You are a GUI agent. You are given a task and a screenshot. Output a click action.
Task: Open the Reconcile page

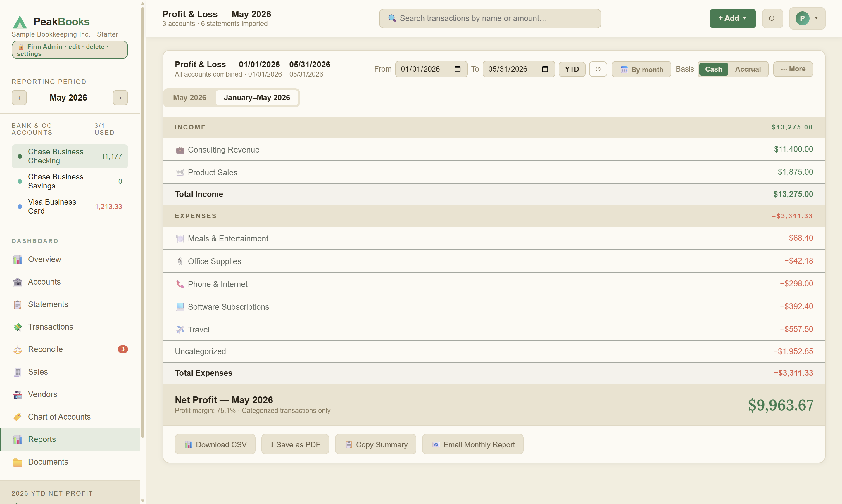click(70, 349)
